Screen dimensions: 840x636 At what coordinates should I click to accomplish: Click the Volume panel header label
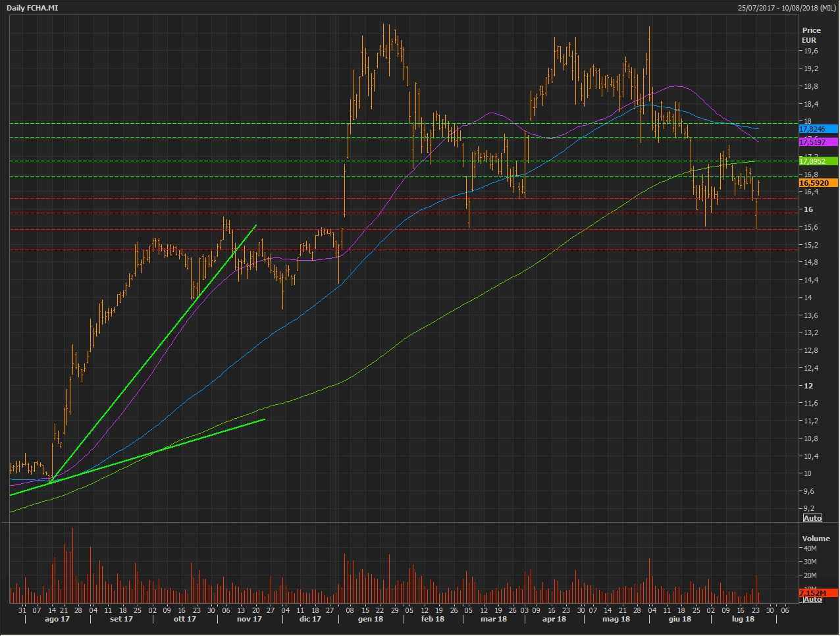pos(816,539)
